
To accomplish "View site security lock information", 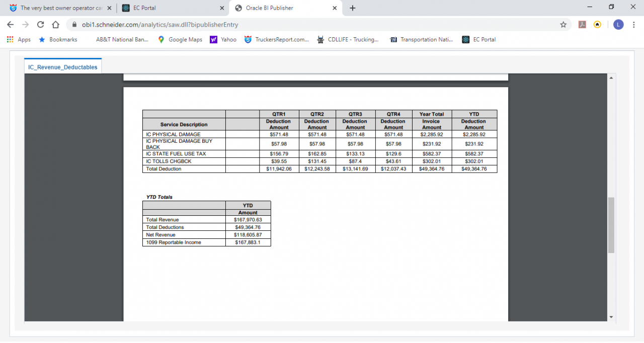I will (74, 25).
